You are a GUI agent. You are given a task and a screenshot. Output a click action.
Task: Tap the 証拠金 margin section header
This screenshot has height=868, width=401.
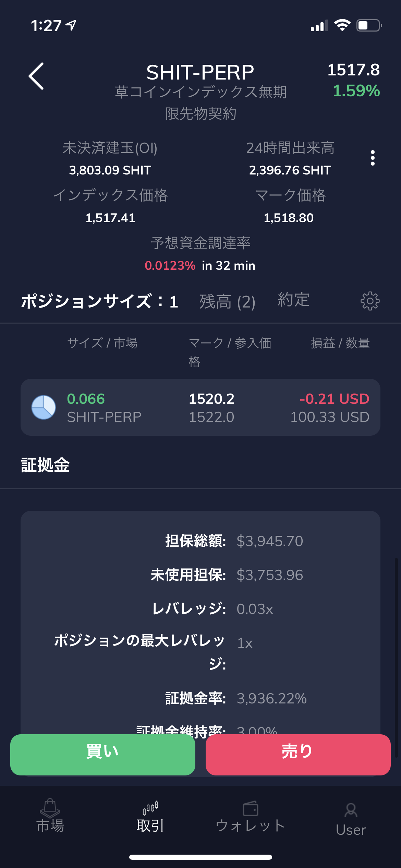pyautogui.click(x=45, y=465)
